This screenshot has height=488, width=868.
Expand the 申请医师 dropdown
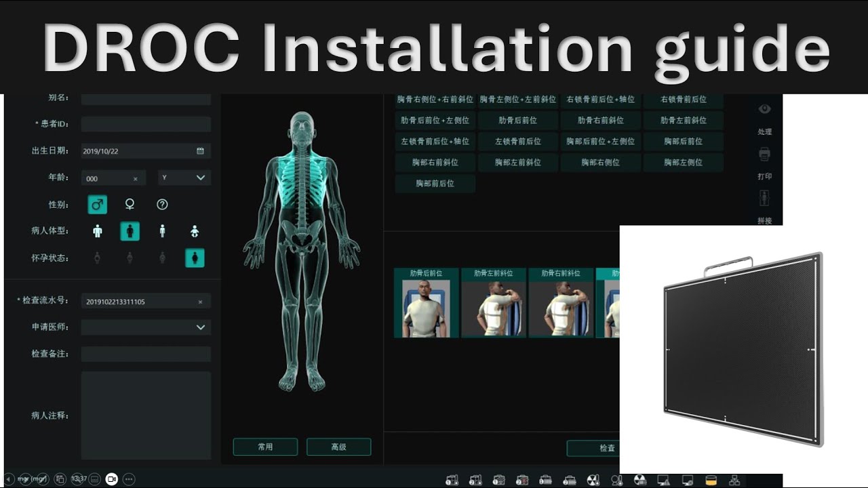pos(201,327)
